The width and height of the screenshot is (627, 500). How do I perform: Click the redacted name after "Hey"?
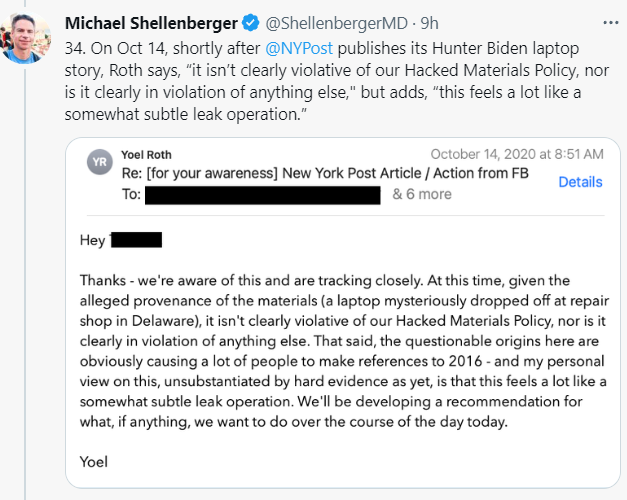(136, 240)
